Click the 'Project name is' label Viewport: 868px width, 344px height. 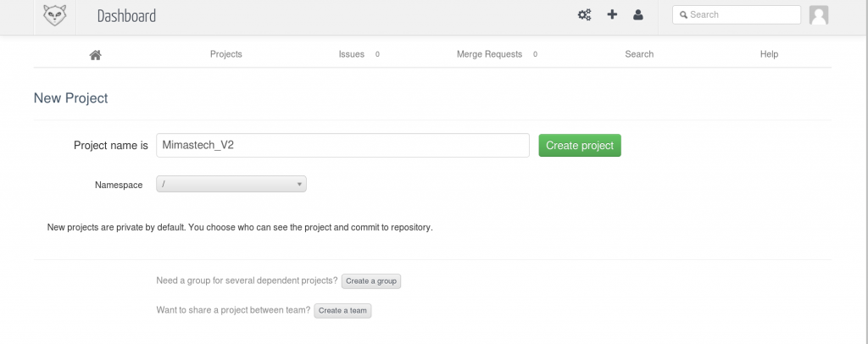coord(111,146)
